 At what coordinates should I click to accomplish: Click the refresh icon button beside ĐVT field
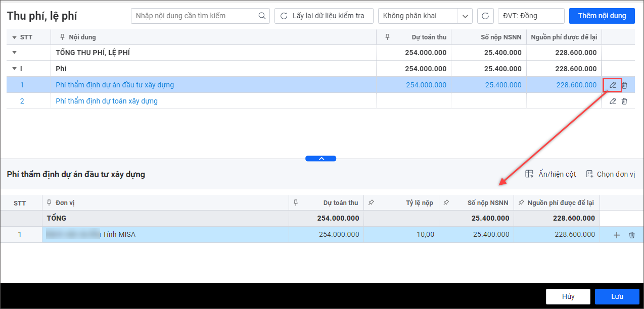485,16
